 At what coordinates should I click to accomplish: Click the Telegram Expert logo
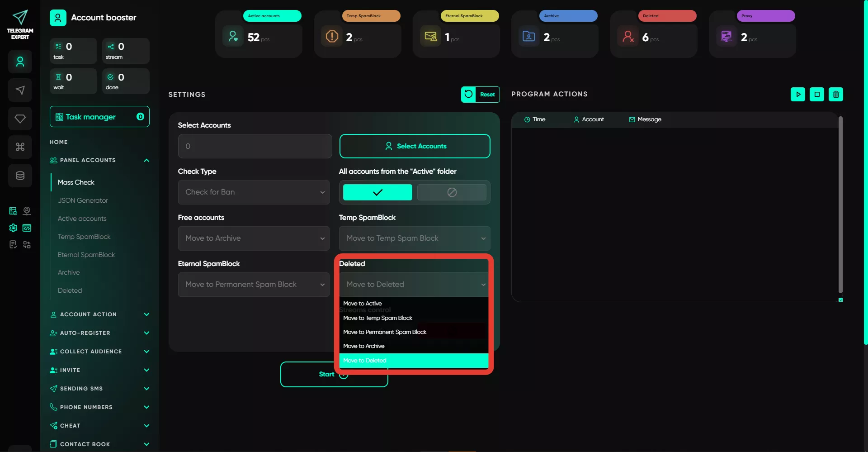point(20,24)
